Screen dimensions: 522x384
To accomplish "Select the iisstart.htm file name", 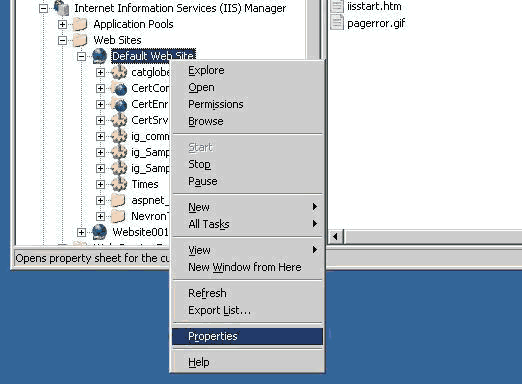I will 374,6.
